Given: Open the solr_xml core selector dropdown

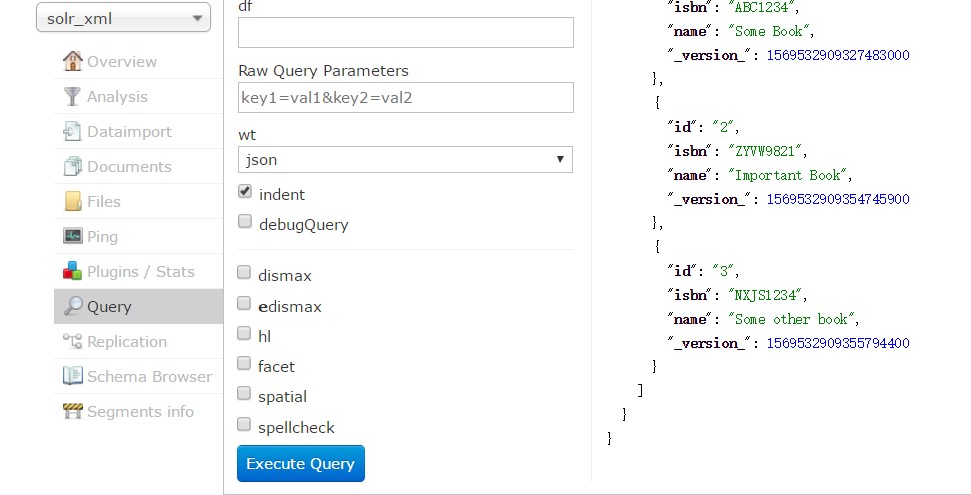Looking at the screenshot, I should [123, 17].
